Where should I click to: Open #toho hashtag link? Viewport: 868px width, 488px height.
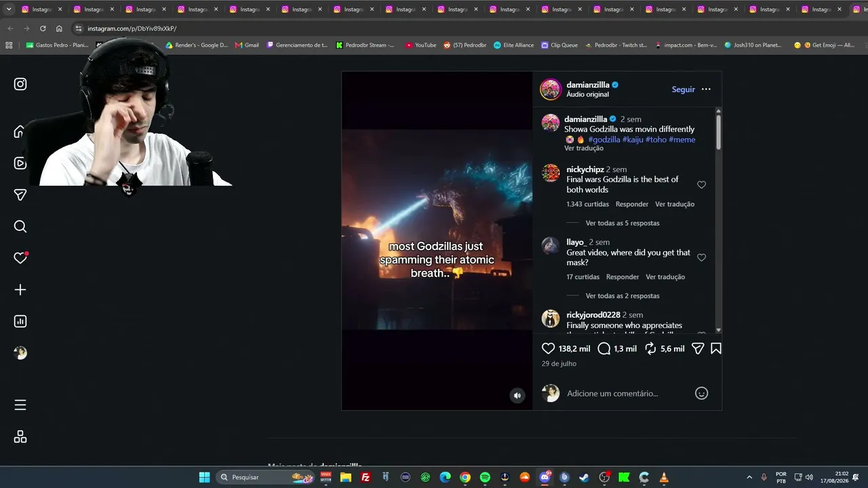click(656, 140)
